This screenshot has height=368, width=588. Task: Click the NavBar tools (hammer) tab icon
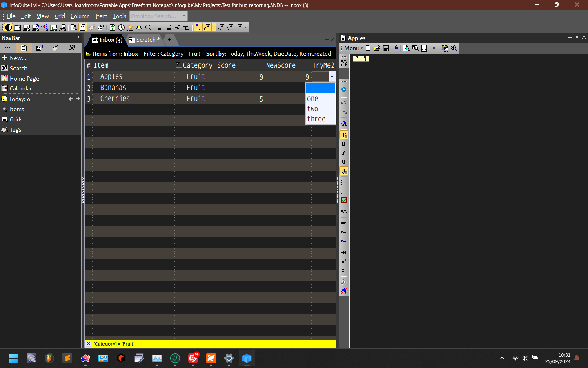(72, 48)
